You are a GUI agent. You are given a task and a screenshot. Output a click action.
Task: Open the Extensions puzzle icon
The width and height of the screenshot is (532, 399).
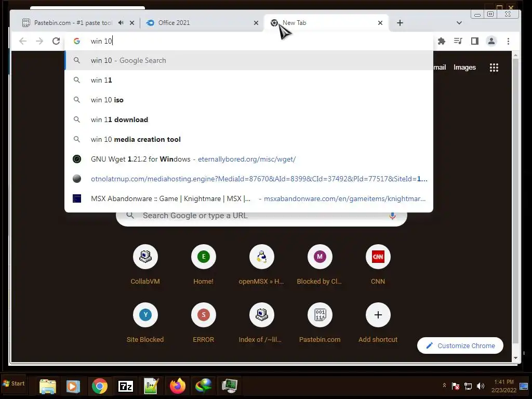click(x=442, y=41)
